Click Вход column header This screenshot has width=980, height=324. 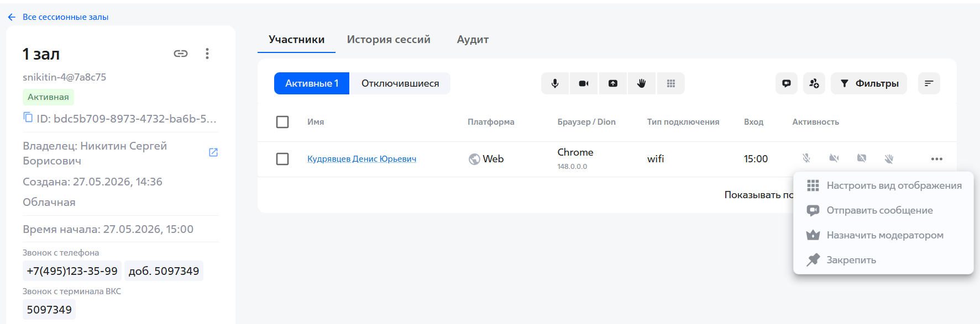click(x=753, y=122)
